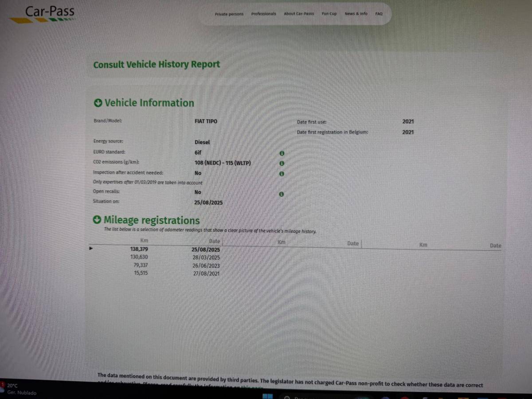The image size is (532, 399).
Task: Open the About Car-Pass menu
Action: [299, 14]
